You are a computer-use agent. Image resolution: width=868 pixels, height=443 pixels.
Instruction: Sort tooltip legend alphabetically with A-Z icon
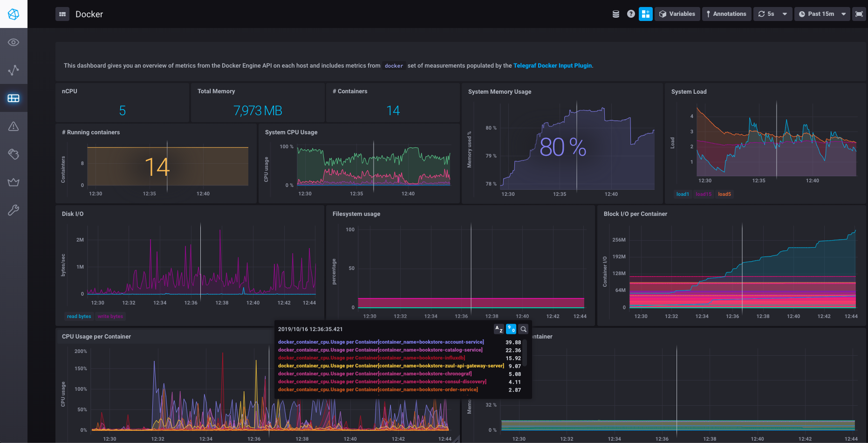click(499, 329)
